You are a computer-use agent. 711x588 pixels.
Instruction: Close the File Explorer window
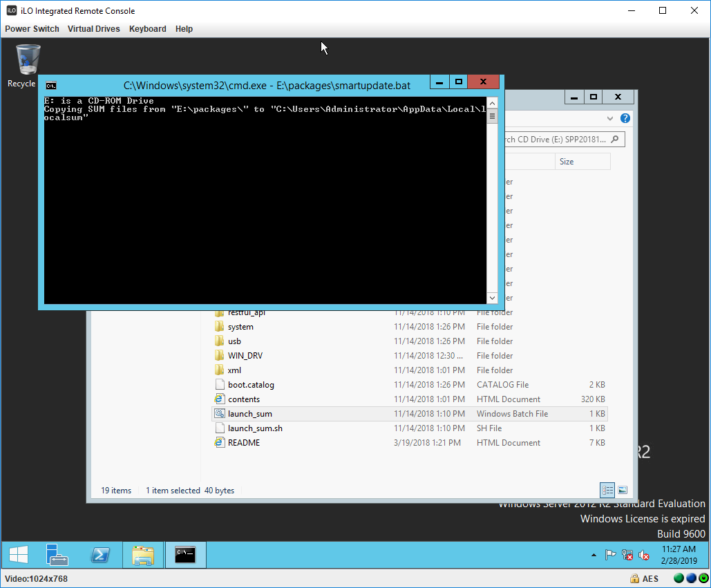tap(618, 97)
